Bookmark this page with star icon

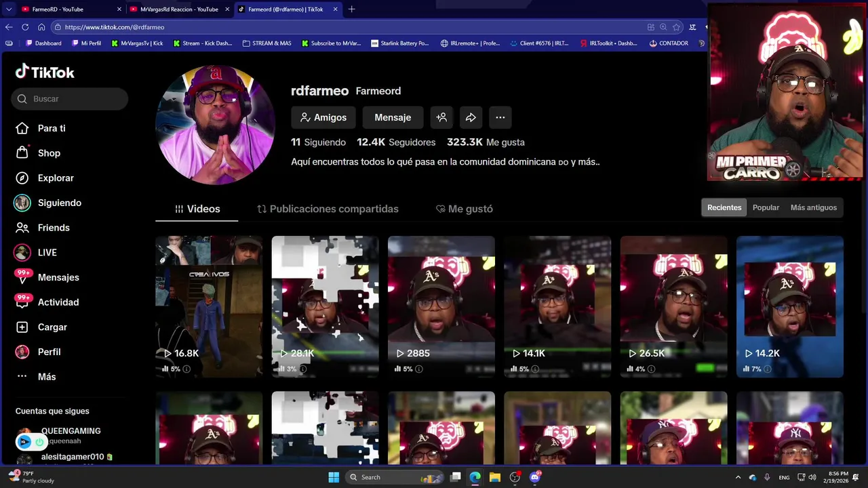(x=676, y=27)
